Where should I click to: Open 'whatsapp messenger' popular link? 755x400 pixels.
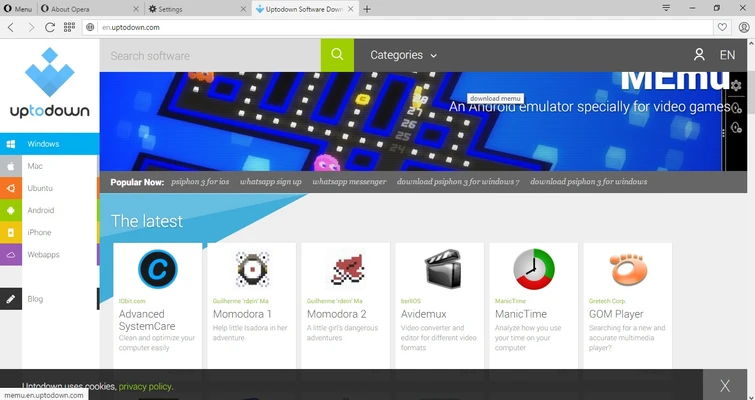349,182
